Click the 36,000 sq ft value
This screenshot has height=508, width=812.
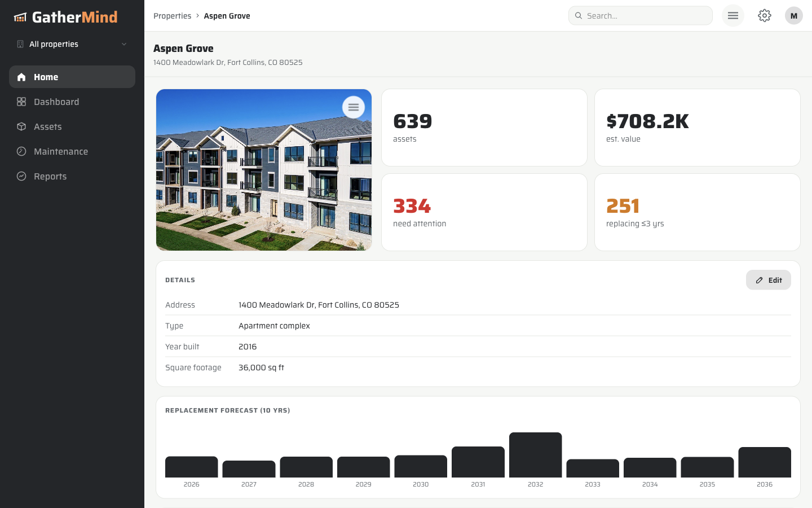pos(261,367)
